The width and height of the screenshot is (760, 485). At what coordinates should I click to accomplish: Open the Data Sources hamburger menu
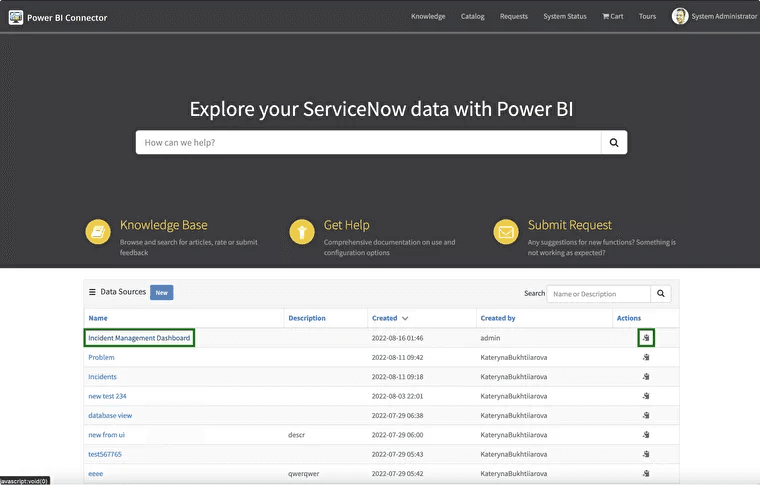(92, 292)
